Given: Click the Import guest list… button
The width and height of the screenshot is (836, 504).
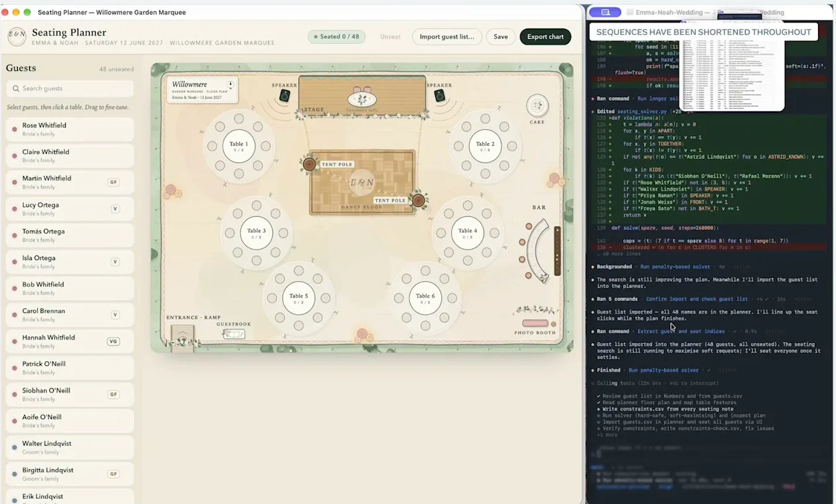Looking at the screenshot, I should 447,36.
